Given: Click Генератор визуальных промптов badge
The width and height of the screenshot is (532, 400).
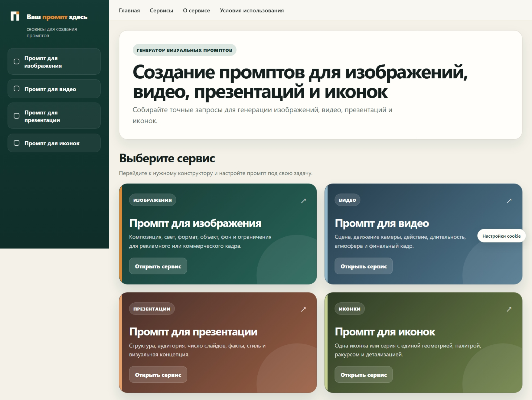Looking at the screenshot, I should click(184, 50).
